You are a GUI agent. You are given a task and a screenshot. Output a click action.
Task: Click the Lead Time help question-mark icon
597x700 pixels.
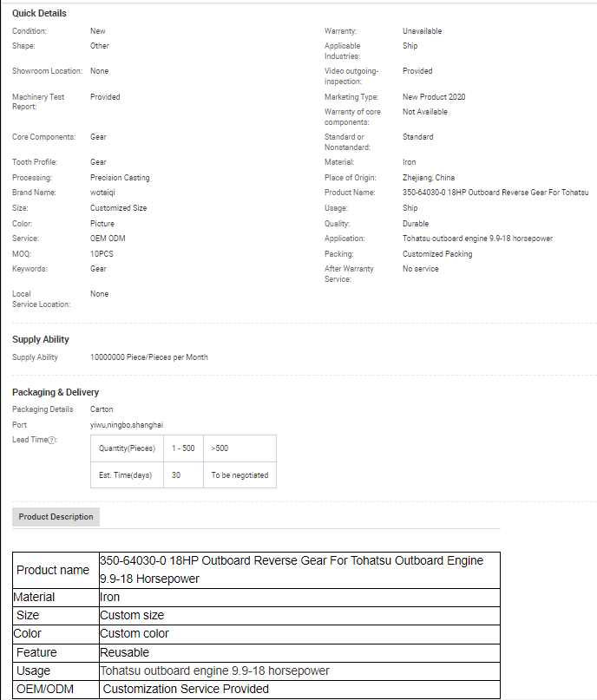pyautogui.click(x=51, y=440)
